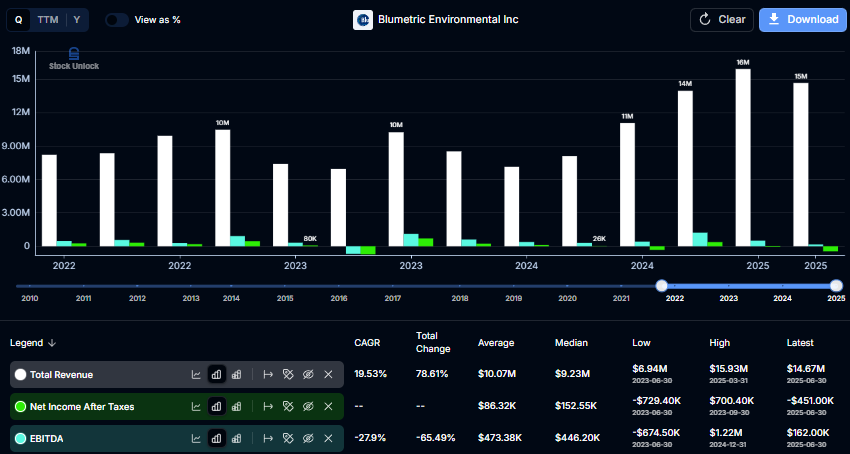Click the Average column header
The width and height of the screenshot is (850, 454).
pyautogui.click(x=496, y=343)
